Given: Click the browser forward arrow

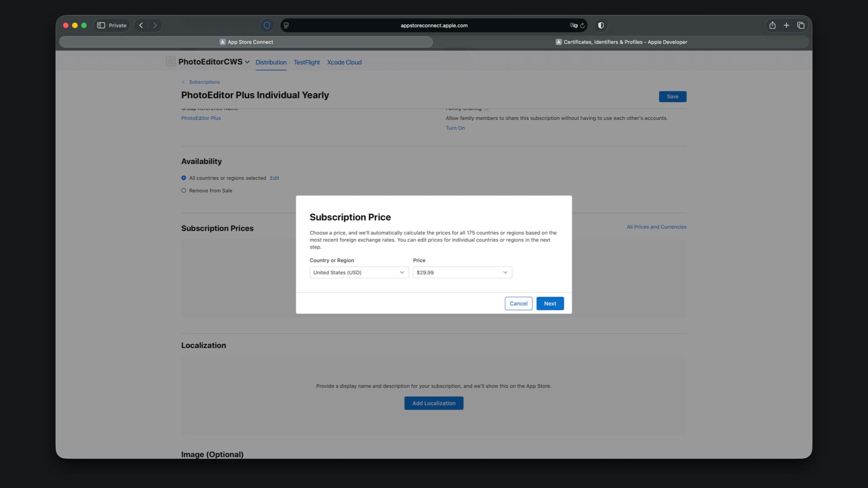Looking at the screenshot, I should (x=155, y=25).
